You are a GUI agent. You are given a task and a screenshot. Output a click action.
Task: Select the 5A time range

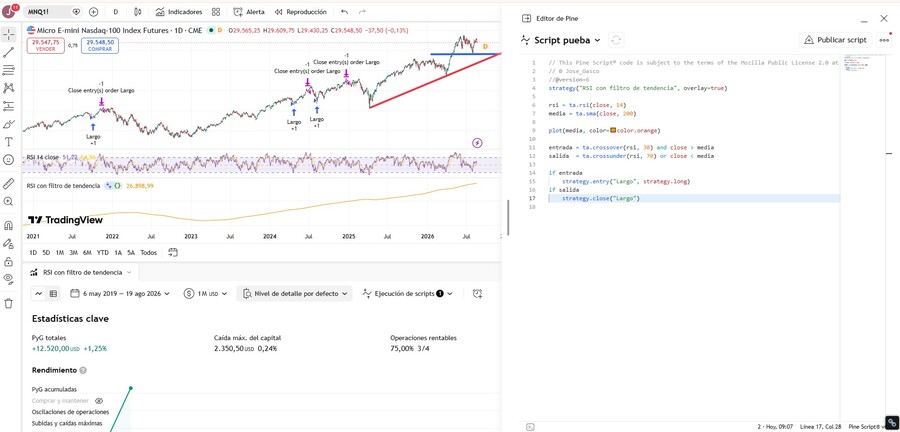pos(131,252)
